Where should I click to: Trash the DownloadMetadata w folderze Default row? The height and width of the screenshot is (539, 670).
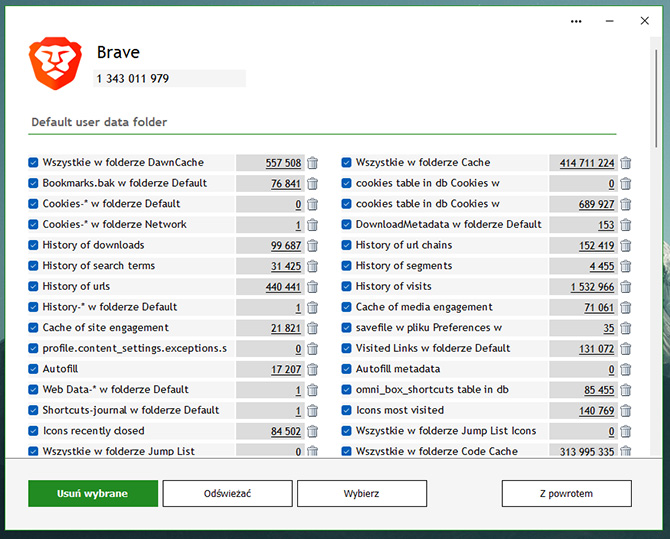point(626,225)
